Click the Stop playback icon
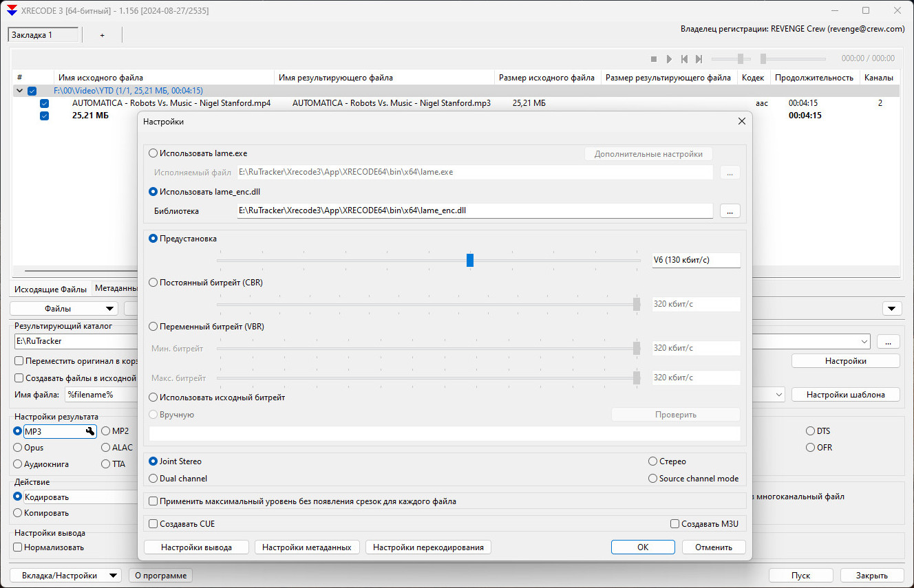This screenshot has width=914, height=588. (x=654, y=59)
